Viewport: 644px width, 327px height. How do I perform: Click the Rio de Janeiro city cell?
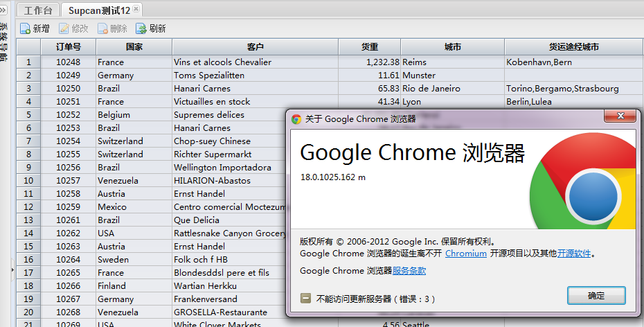click(x=453, y=88)
